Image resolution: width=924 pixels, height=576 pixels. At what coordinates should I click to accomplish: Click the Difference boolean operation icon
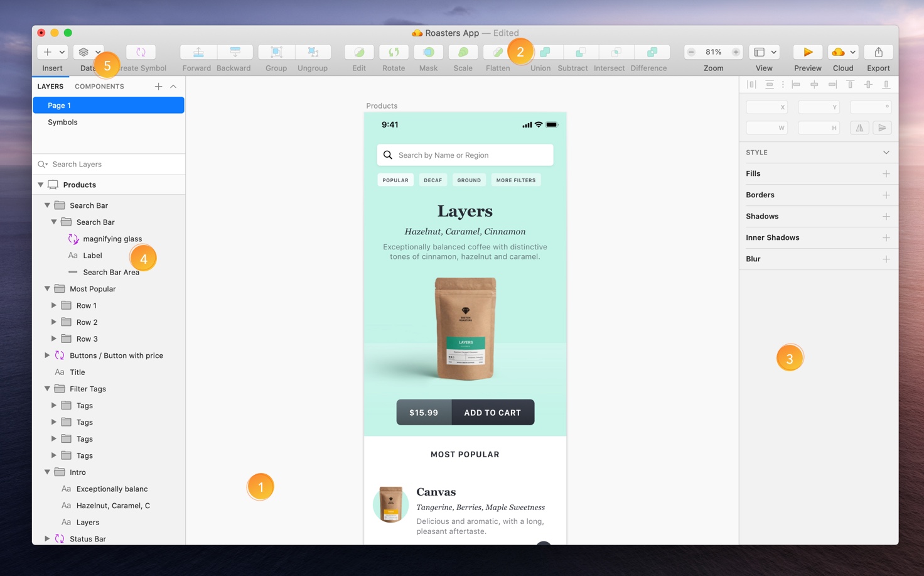(652, 52)
